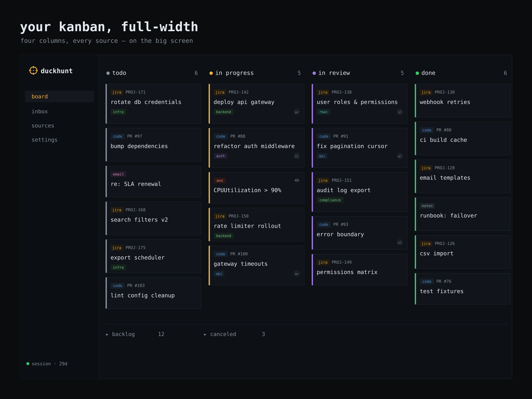Click the duckhunt crosshair logo icon
532x399 pixels.
33,71
